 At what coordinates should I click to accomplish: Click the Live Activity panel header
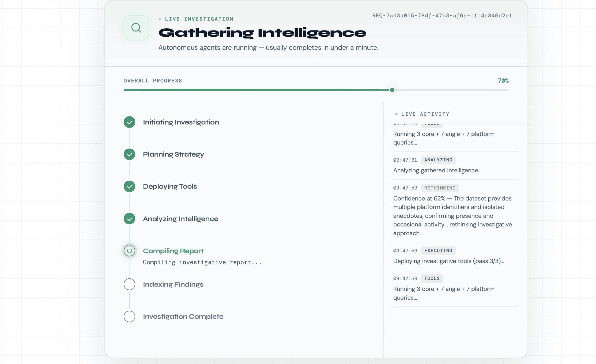click(x=425, y=114)
